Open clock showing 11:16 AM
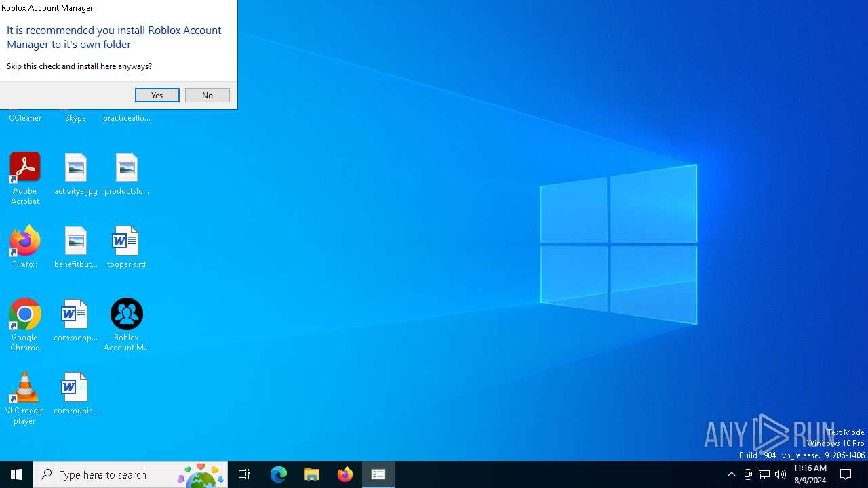 [810, 474]
